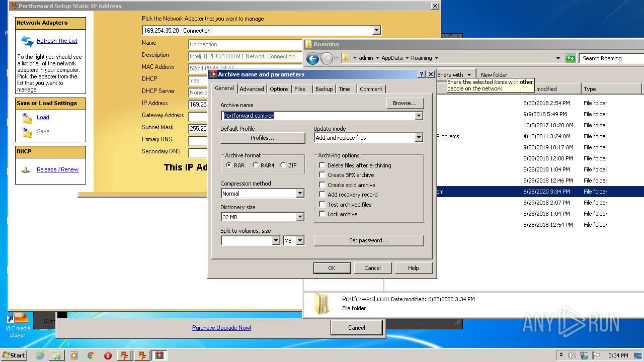Screen dimensions: 644x362
Task: Enable Delete files after archiving
Action: (x=322, y=165)
